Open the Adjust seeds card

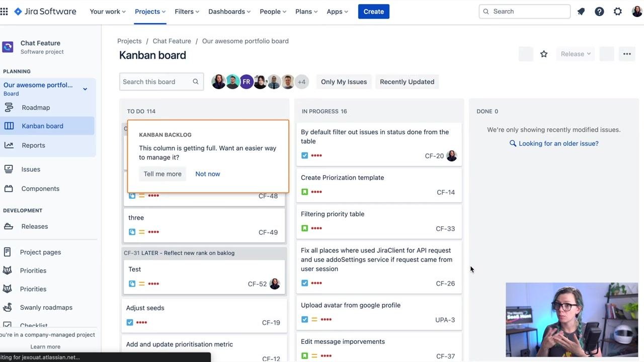click(204, 315)
